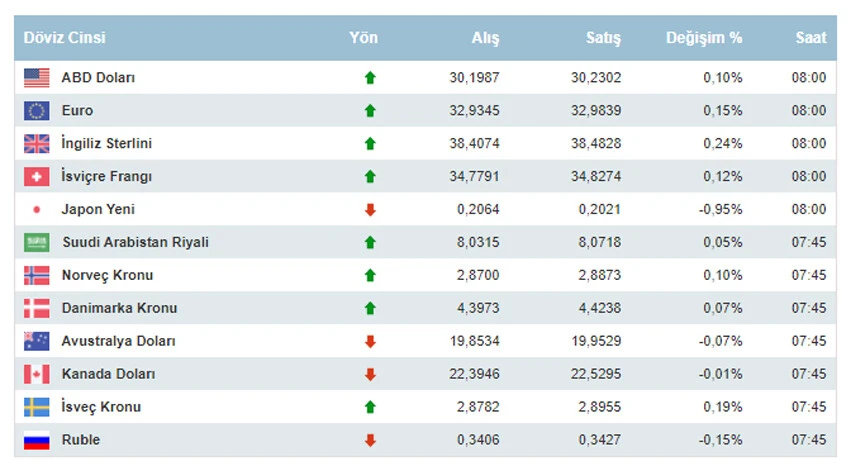Image resolution: width=850 pixels, height=469 pixels.
Task: Open the İngiliz Sterlini currency link
Action: (107, 144)
